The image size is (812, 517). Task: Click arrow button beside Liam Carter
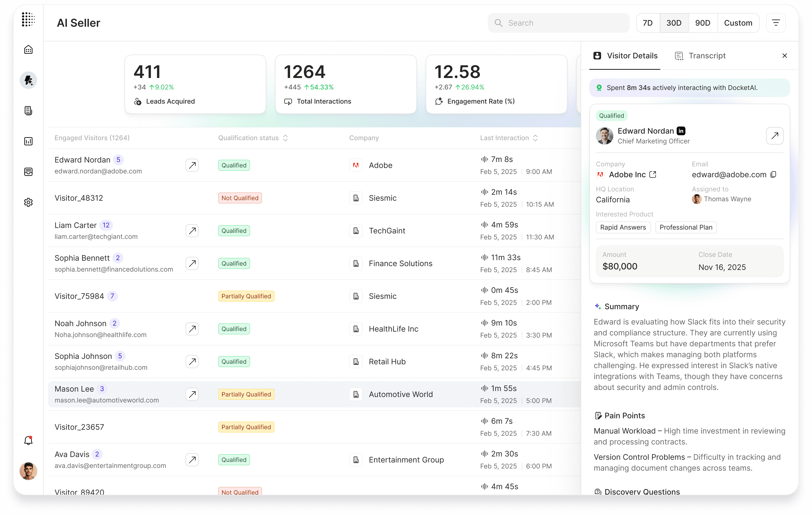click(x=192, y=231)
